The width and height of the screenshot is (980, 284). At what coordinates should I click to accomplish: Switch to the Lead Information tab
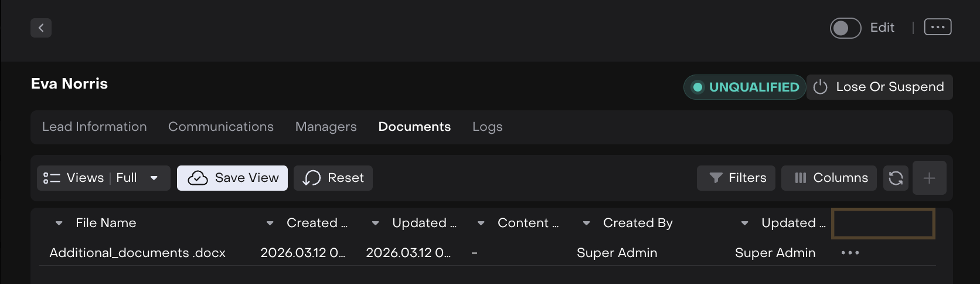click(94, 127)
